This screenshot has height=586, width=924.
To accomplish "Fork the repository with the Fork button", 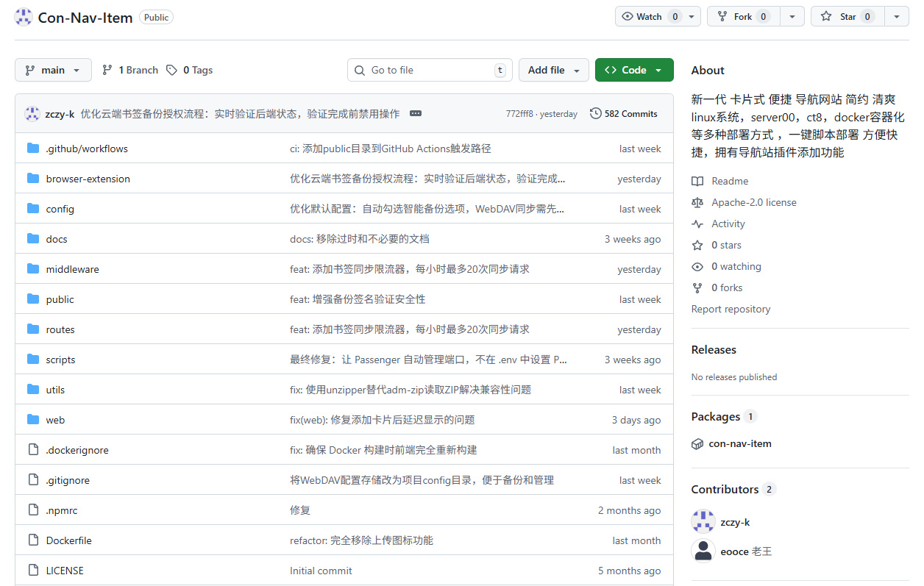I will click(743, 17).
